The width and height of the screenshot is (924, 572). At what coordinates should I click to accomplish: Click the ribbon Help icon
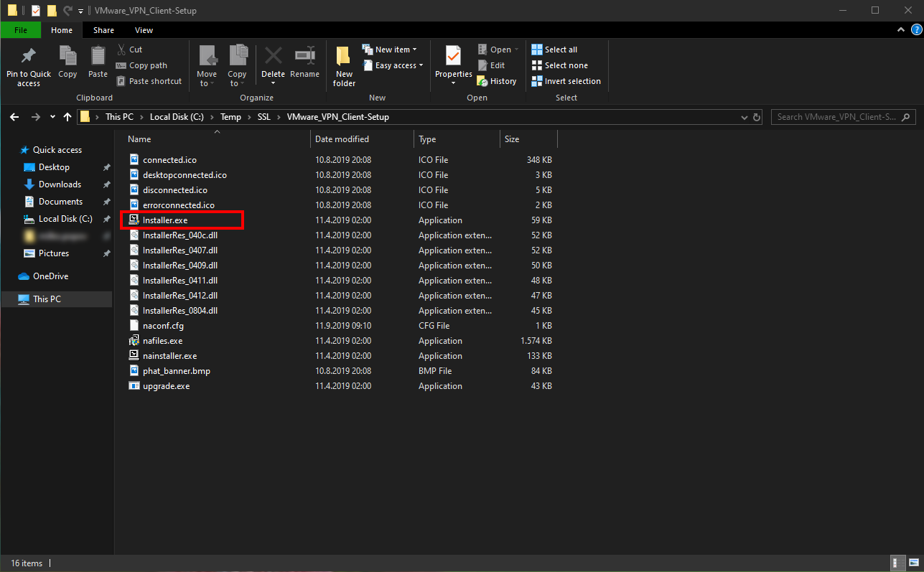coord(915,30)
